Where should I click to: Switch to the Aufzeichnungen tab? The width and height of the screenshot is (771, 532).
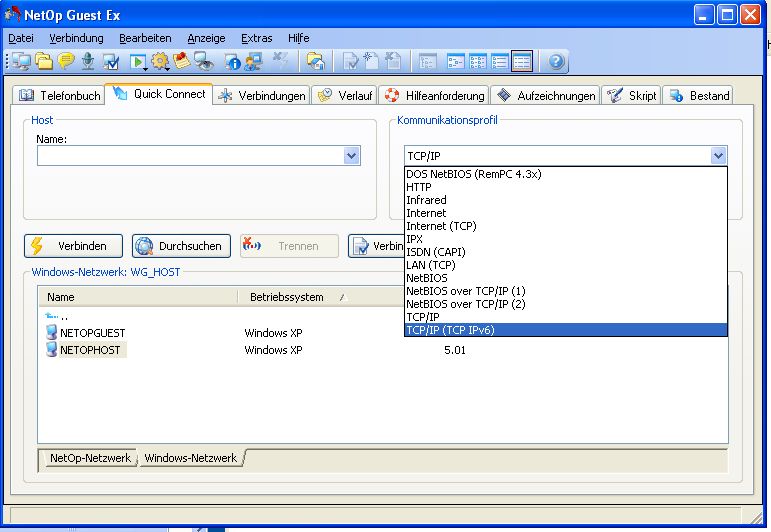[546, 95]
